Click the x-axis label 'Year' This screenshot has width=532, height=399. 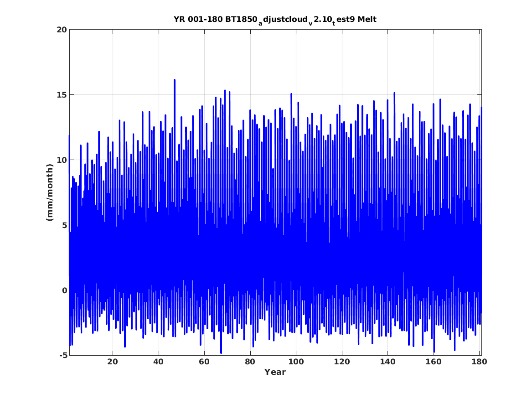click(275, 372)
